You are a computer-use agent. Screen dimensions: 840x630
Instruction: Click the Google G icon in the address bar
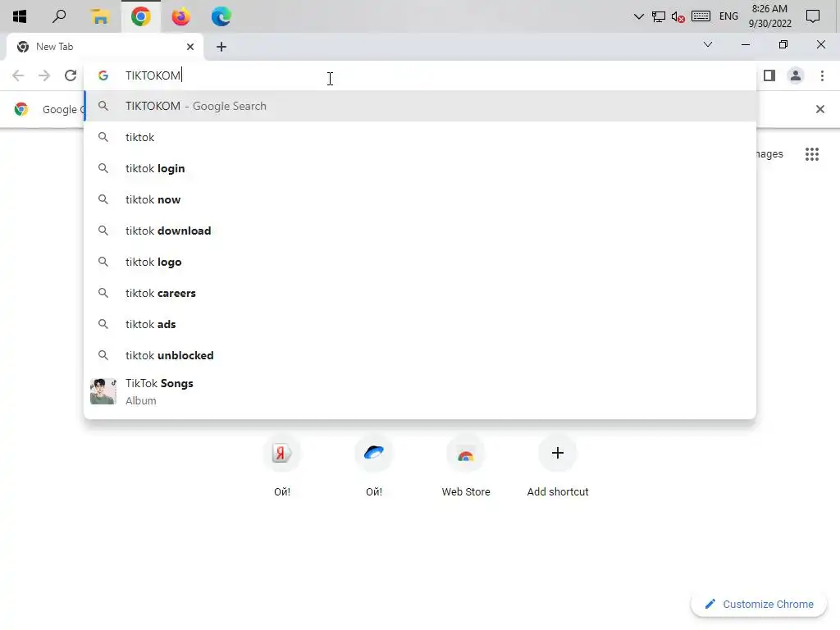point(103,75)
